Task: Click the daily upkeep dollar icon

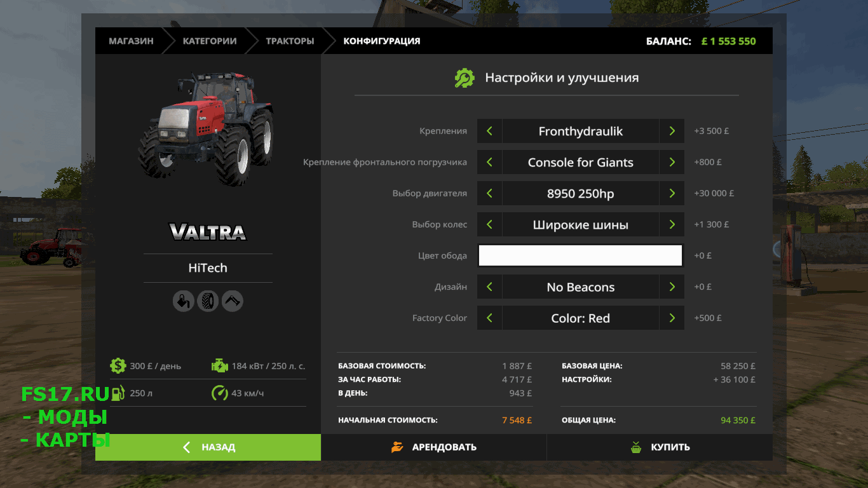Action: [x=118, y=365]
